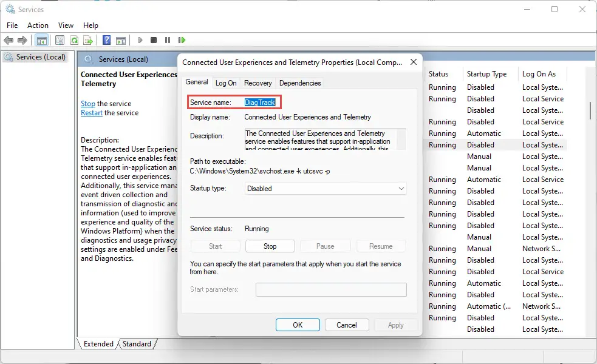Click the display name text in the dialog
The height and width of the screenshot is (364, 597).
pyautogui.click(x=307, y=117)
